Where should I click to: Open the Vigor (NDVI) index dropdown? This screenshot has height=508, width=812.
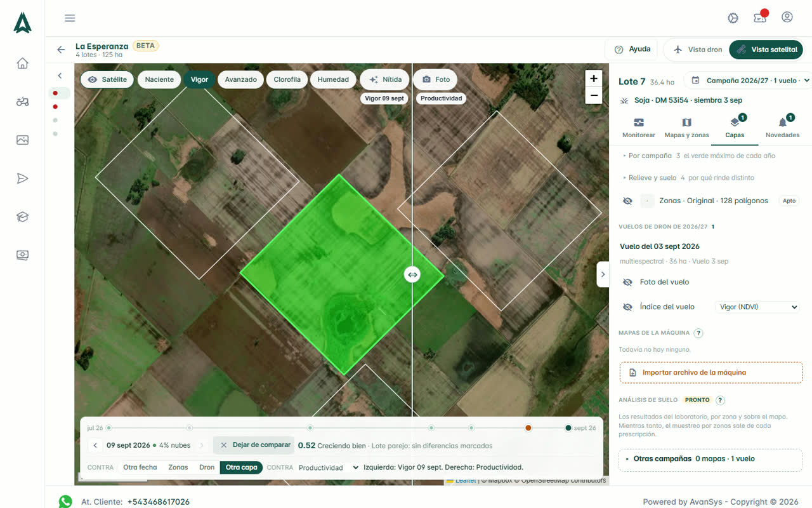pos(757,307)
